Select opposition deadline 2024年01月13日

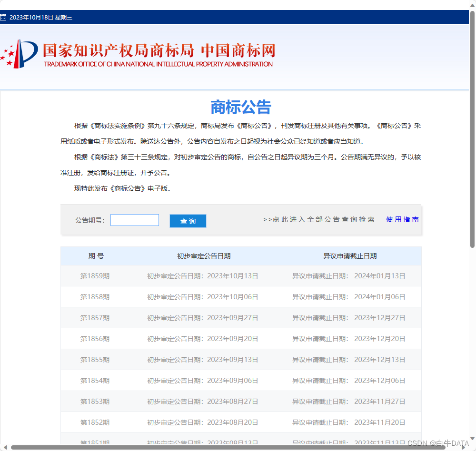(x=380, y=276)
